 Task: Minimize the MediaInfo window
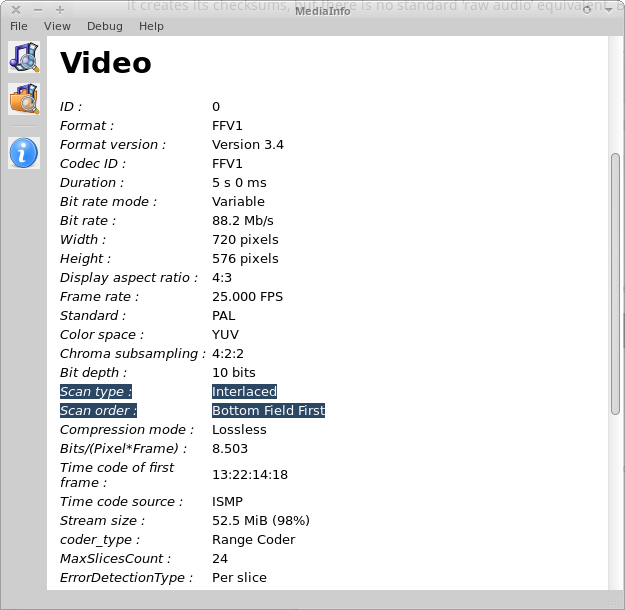pyautogui.click(x=38, y=9)
